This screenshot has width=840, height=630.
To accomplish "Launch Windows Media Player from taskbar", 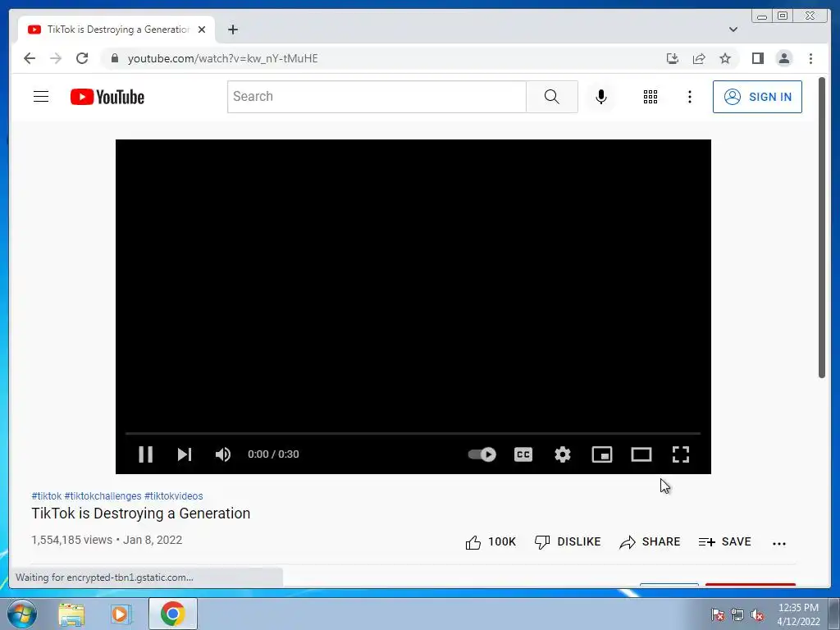I will [x=121, y=614].
